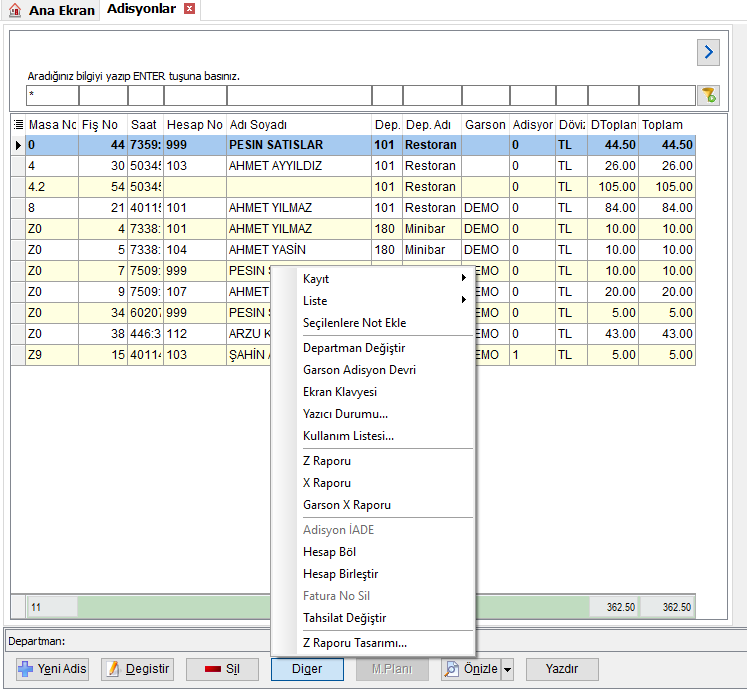
Task: Sort by Adı Soyadı column header
Action: tap(299, 125)
